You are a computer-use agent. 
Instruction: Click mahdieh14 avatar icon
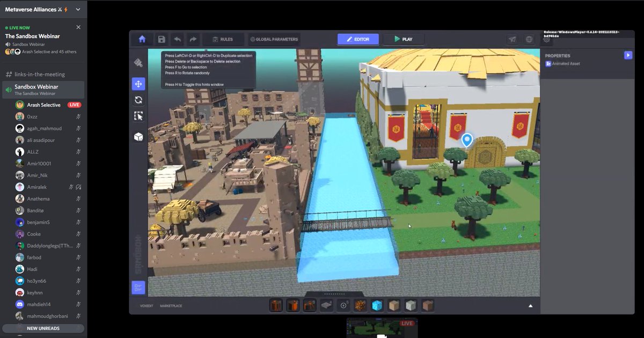pos(20,304)
